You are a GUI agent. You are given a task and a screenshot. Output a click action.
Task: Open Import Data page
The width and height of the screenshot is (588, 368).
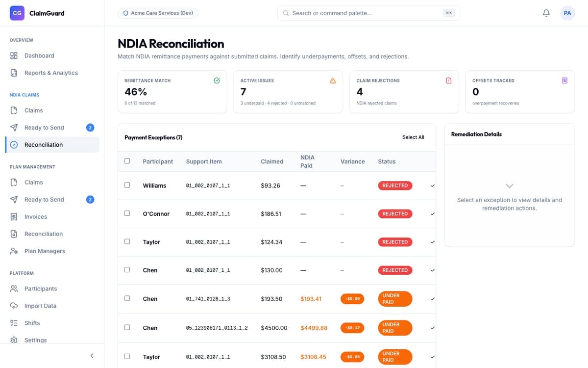tap(52, 306)
